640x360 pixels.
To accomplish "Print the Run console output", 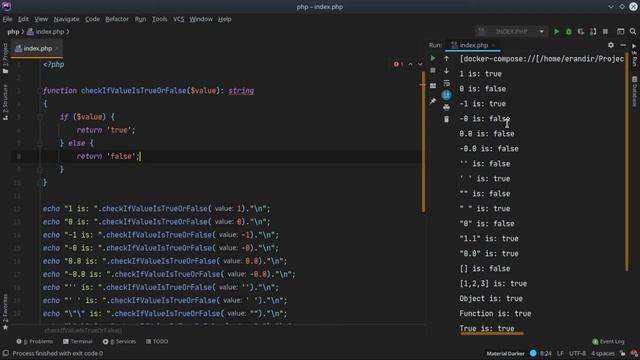I will [447, 107].
